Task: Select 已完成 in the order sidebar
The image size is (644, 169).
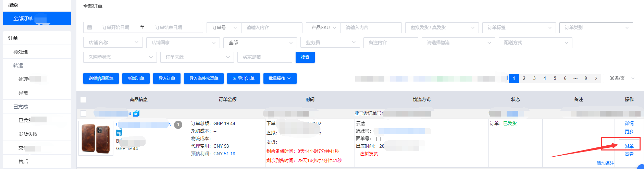Action: click(21, 107)
